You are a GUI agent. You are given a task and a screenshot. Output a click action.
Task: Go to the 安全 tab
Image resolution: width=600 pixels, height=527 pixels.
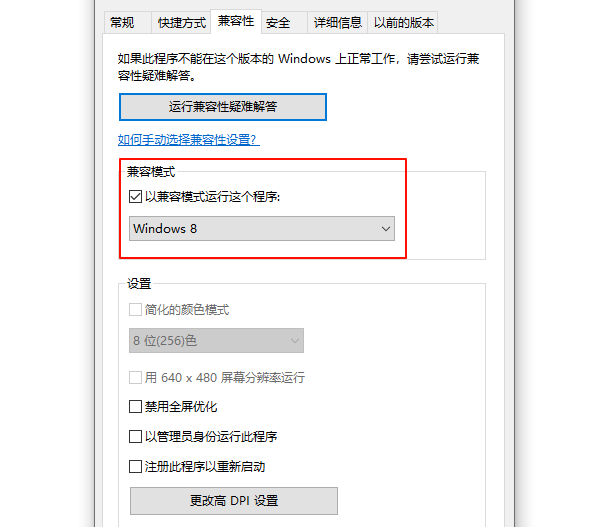[278, 22]
